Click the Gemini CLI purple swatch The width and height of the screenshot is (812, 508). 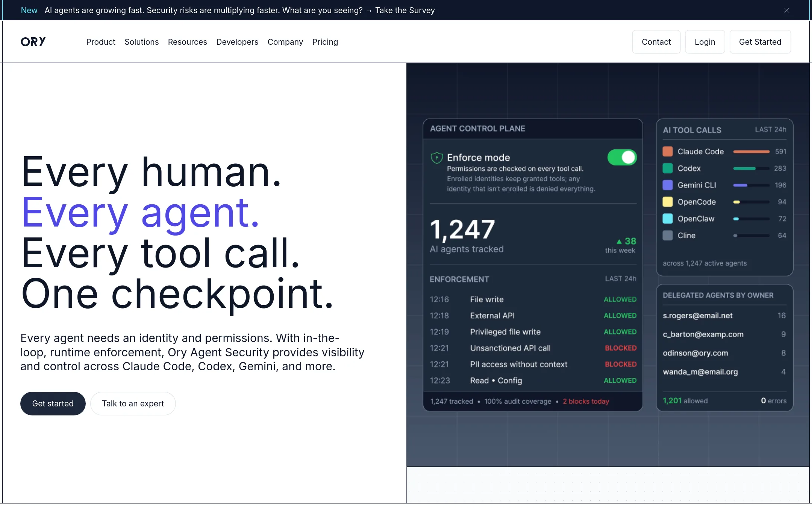pos(668,185)
